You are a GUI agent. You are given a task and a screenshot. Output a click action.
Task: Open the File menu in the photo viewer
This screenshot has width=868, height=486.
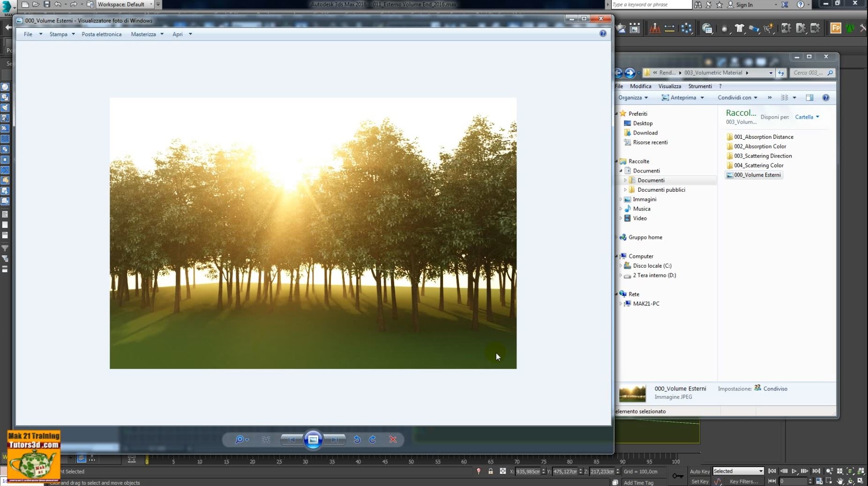click(x=28, y=34)
